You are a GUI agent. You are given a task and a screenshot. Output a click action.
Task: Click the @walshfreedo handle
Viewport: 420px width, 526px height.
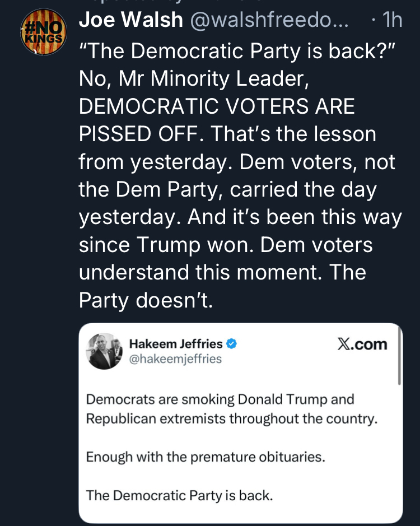point(269,20)
